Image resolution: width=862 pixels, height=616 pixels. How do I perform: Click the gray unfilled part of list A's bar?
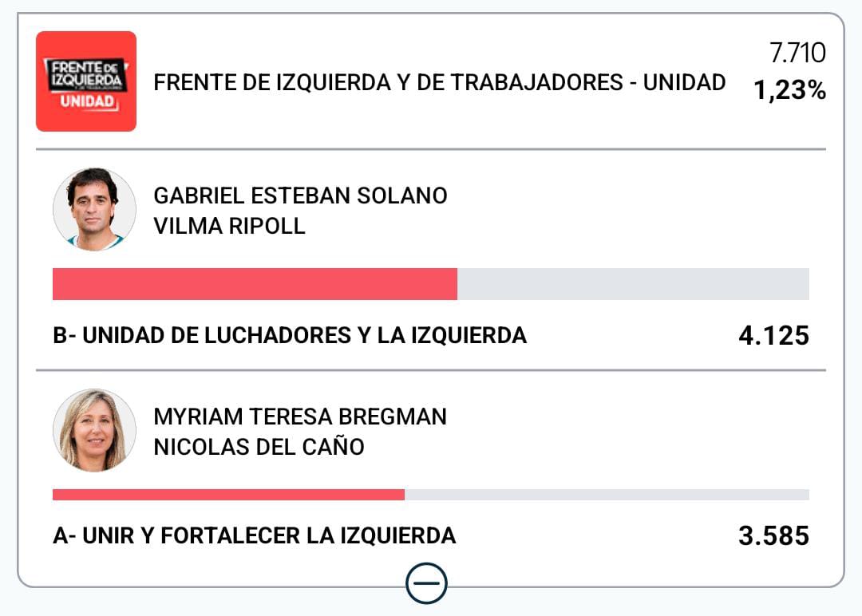pos(607,495)
